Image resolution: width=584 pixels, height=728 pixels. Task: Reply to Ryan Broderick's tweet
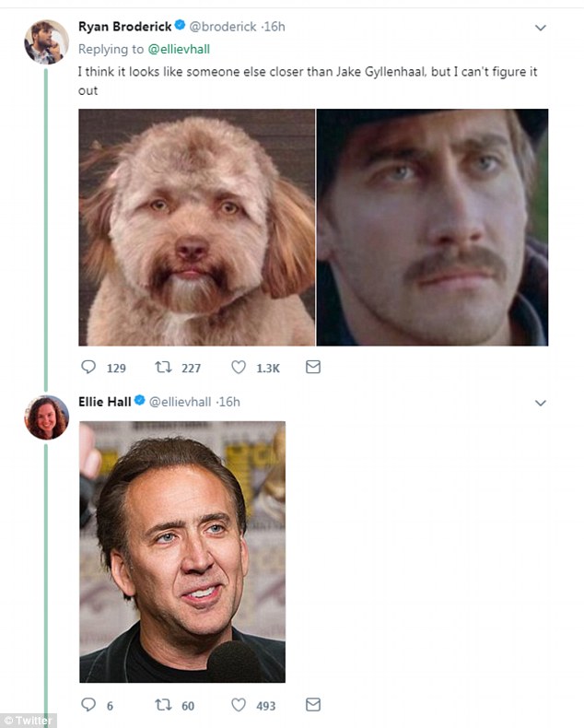click(x=89, y=368)
